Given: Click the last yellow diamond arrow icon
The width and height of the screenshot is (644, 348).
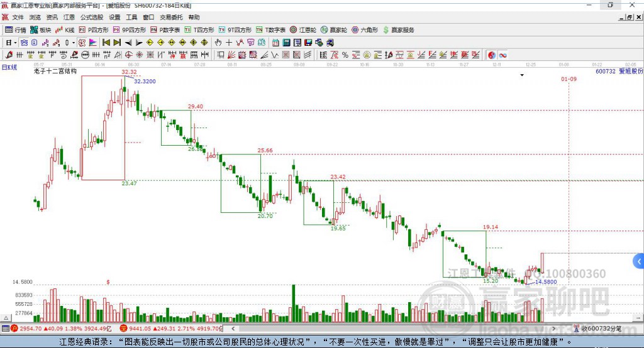Looking at the screenshot, I should [x=204, y=43].
